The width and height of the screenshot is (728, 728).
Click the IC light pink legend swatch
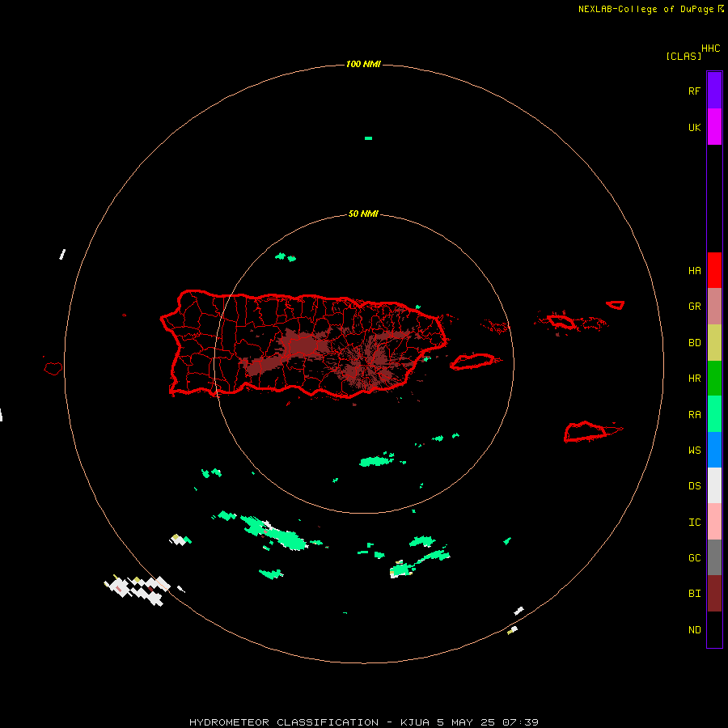[x=714, y=522]
